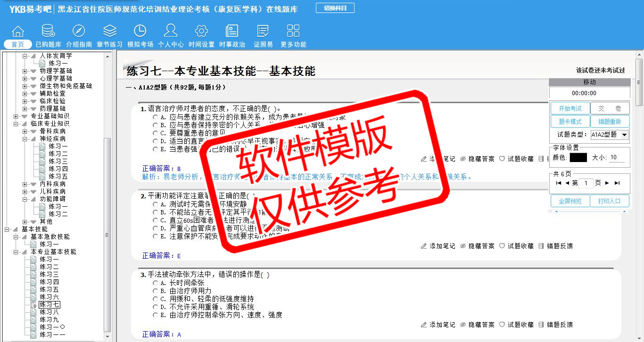Open the 模拟考场 clock icon

140,31
